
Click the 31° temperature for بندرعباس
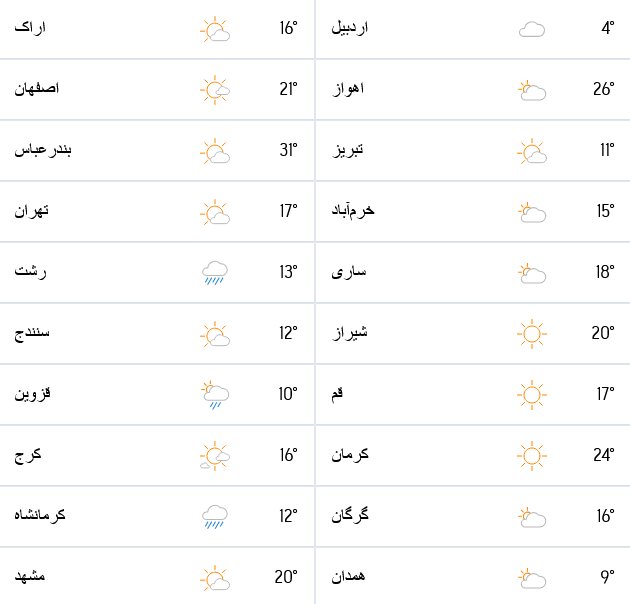pyautogui.click(x=288, y=151)
